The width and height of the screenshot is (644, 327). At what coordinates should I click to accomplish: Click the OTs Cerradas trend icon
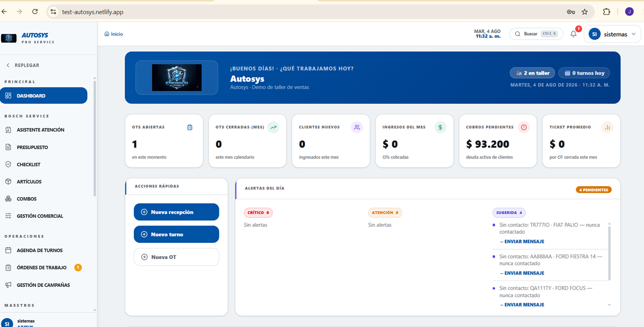point(273,127)
